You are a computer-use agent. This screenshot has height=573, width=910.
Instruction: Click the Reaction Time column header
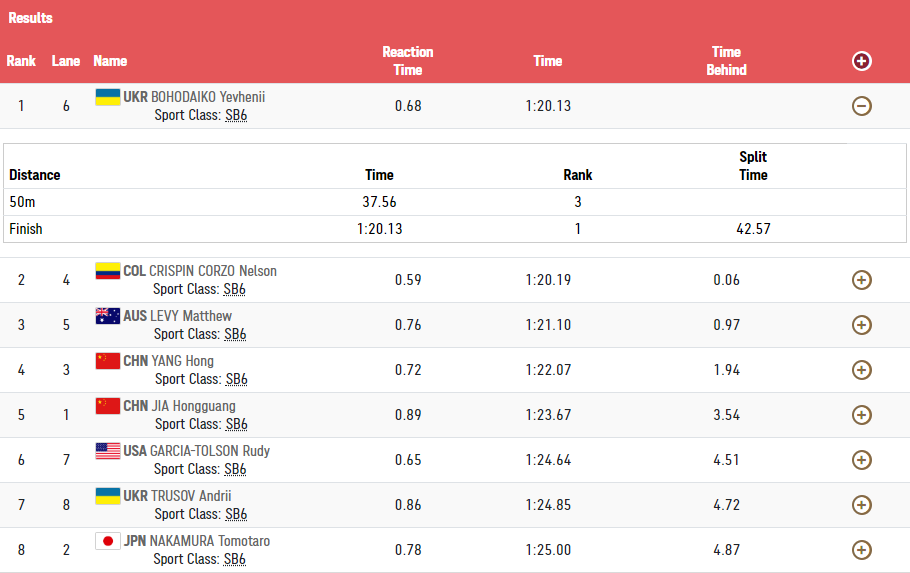[x=408, y=61]
